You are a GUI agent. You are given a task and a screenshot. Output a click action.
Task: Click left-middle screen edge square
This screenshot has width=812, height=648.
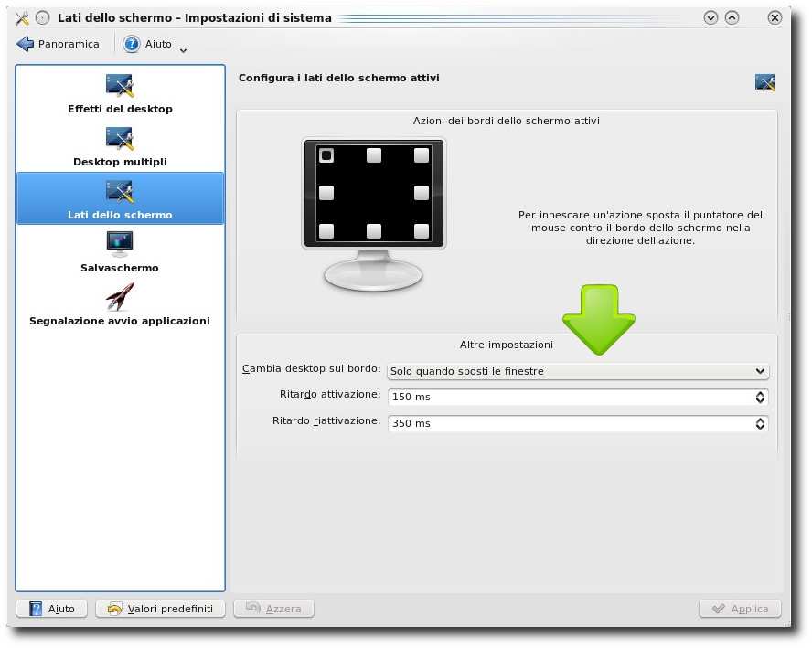(x=326, y=193)
